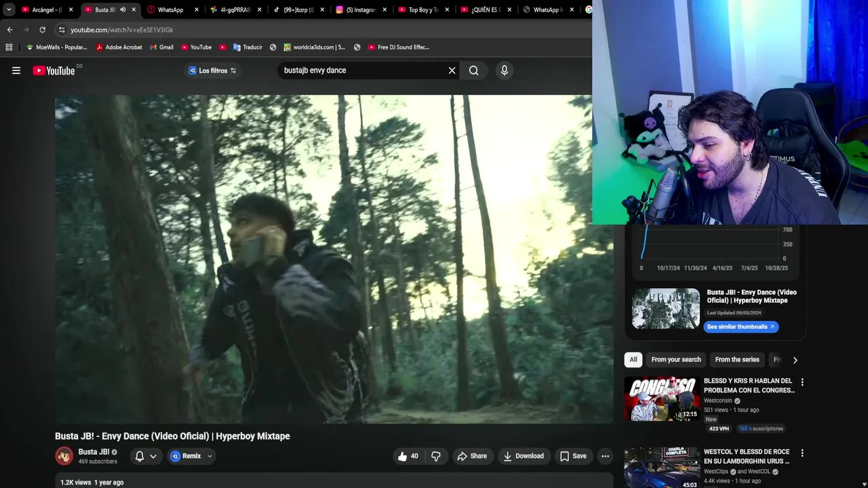Open the BLESSD Y KRIS R video thumbnail
Screen dimensions: 868x488
pyautogui.click(x=662, y=399)
